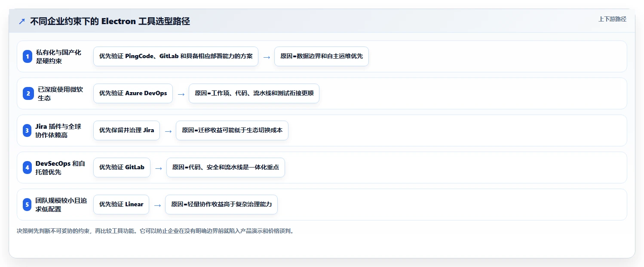Click the 原因=迁移收益可能低于生态切换成本 box
644x267 pixels.
click(x=232, y=130)
